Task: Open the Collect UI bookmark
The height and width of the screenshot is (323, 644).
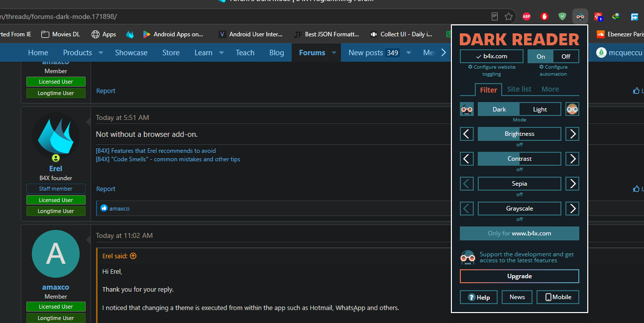Action: 401,34
